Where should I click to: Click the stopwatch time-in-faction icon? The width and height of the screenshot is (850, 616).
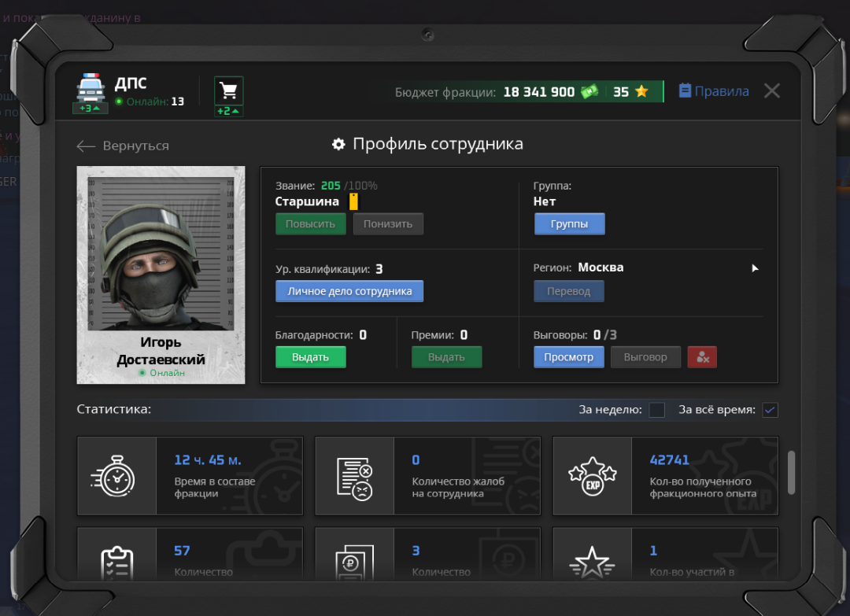(x=116, y=477)
